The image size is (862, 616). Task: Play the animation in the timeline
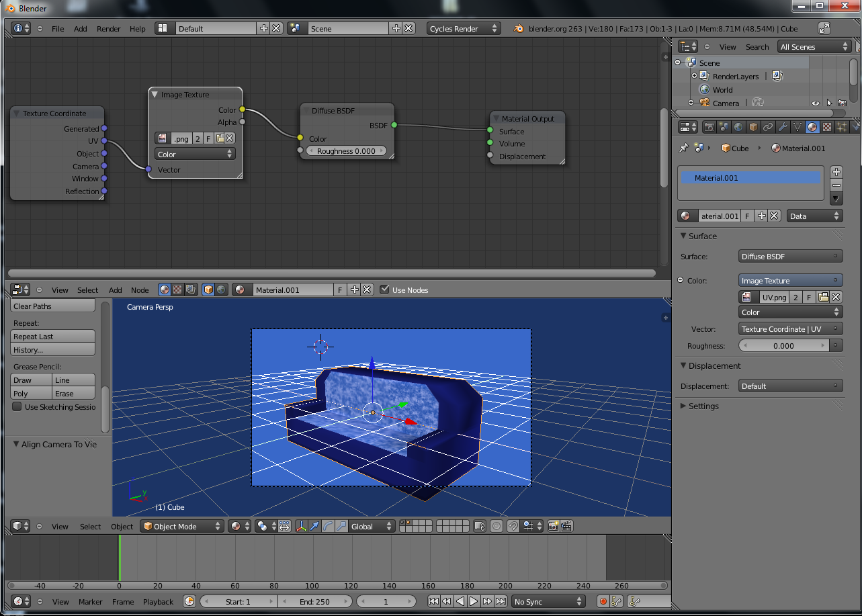click(x=474, y=601)
